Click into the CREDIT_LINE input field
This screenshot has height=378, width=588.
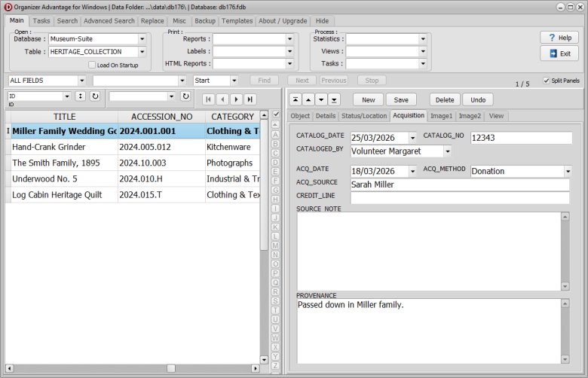coord(460,198)
